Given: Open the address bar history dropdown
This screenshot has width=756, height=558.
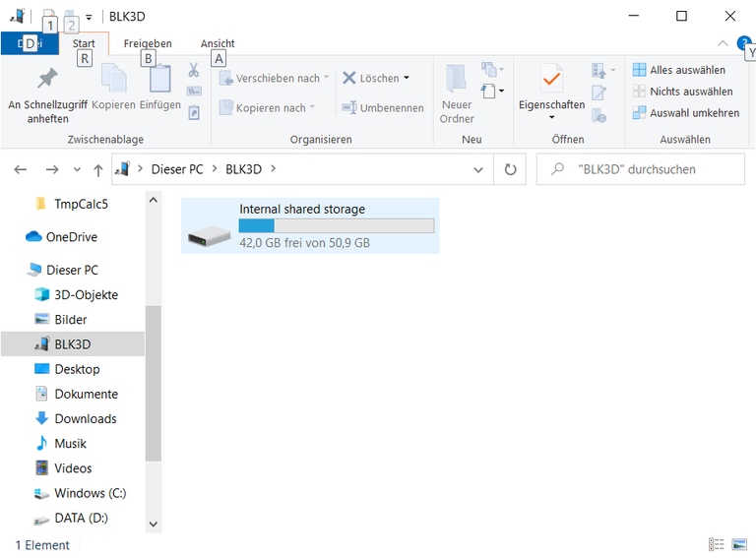Looking at the screenshot, I should [x=478, y=169].
